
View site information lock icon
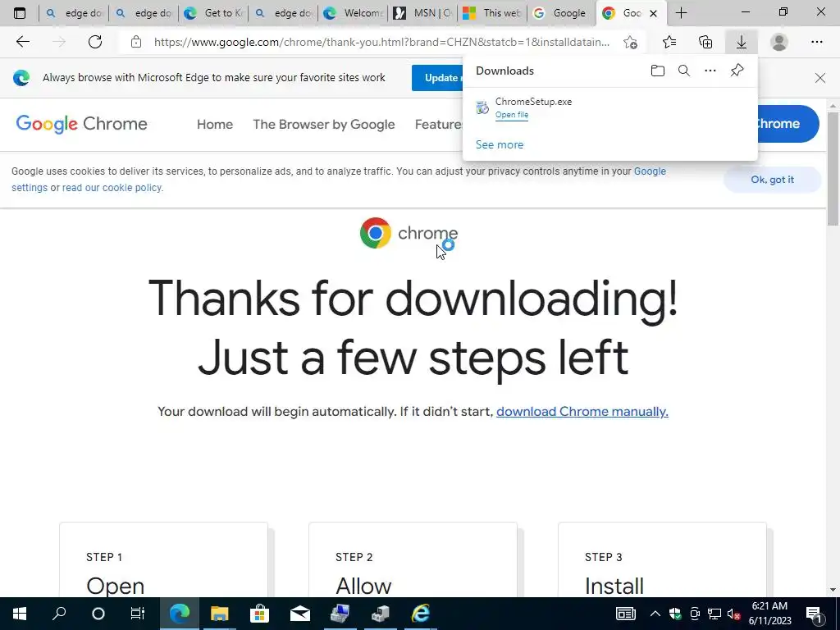(136, 42)
